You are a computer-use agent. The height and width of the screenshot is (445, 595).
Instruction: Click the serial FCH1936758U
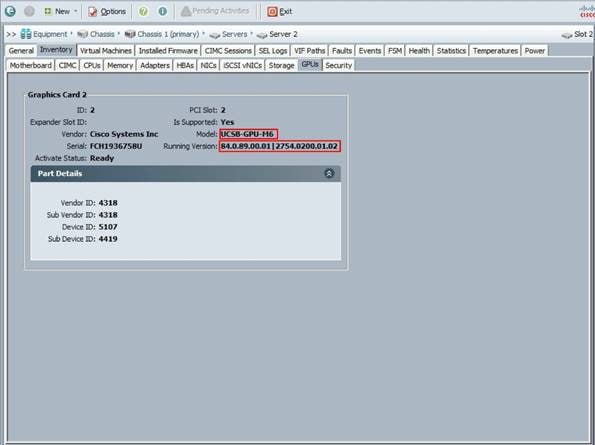coord(116,146)
